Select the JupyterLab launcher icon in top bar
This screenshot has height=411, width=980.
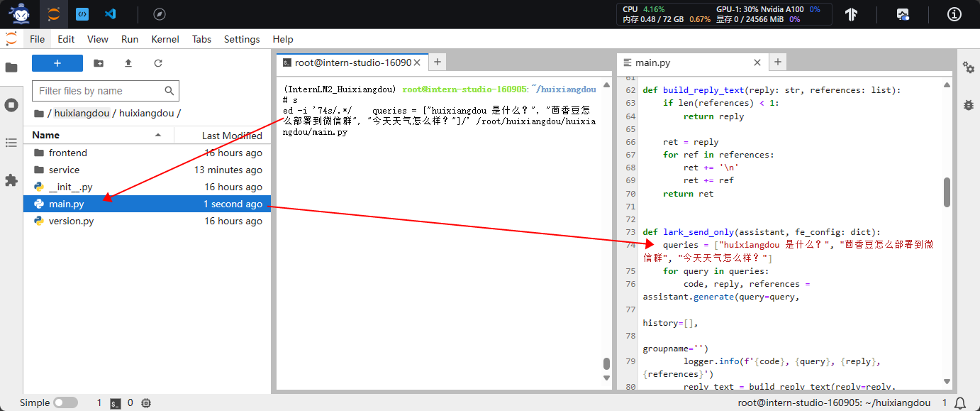tap(53, 13)
